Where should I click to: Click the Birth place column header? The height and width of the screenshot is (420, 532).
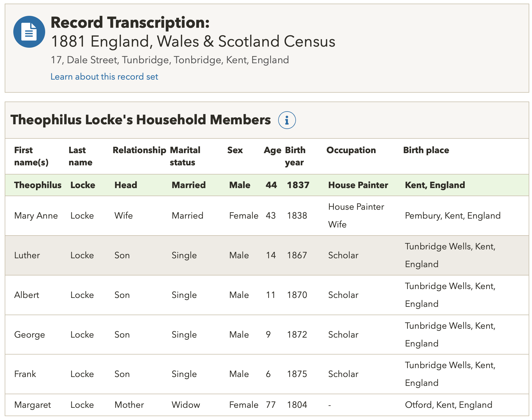point(426,150)
